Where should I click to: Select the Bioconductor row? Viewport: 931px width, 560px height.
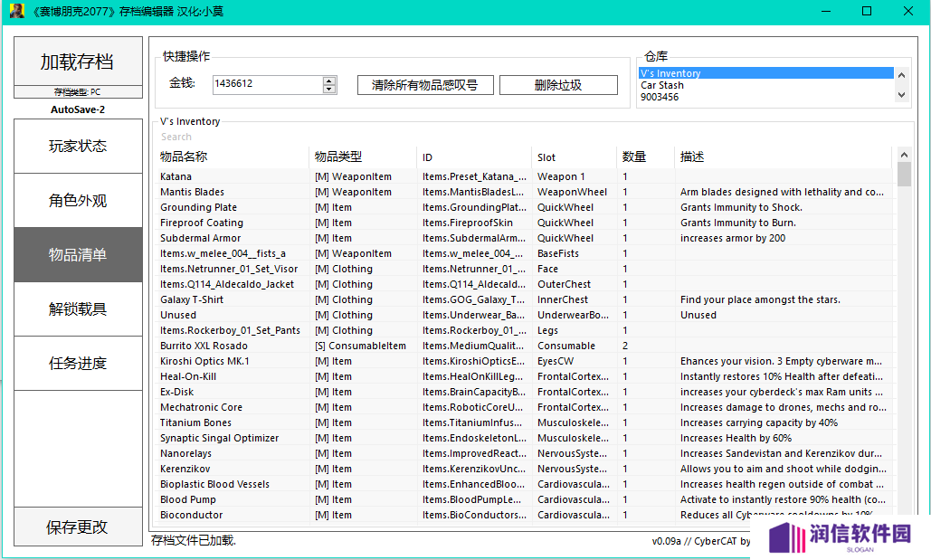[x=524, y=516]
